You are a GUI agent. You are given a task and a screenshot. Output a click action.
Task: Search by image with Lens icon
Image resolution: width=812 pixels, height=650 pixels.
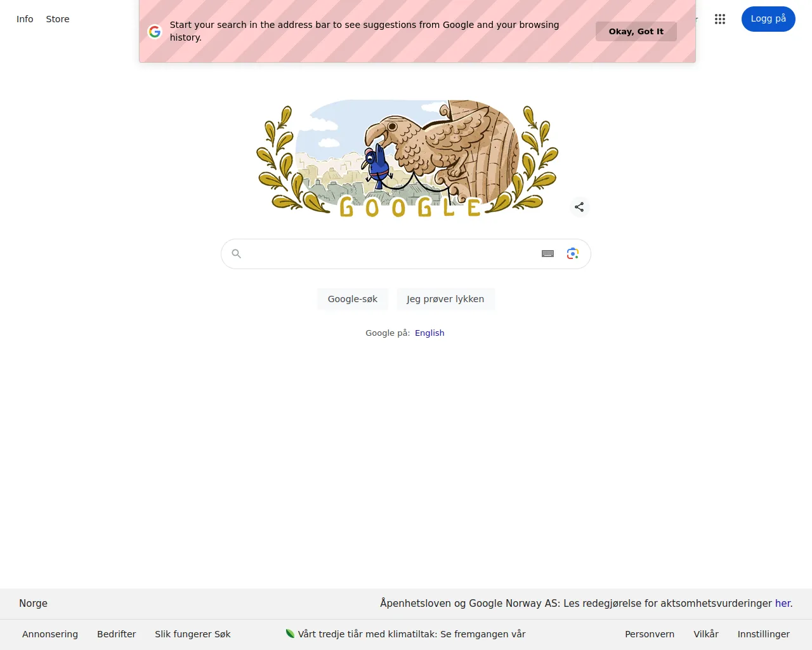(573, 254)
